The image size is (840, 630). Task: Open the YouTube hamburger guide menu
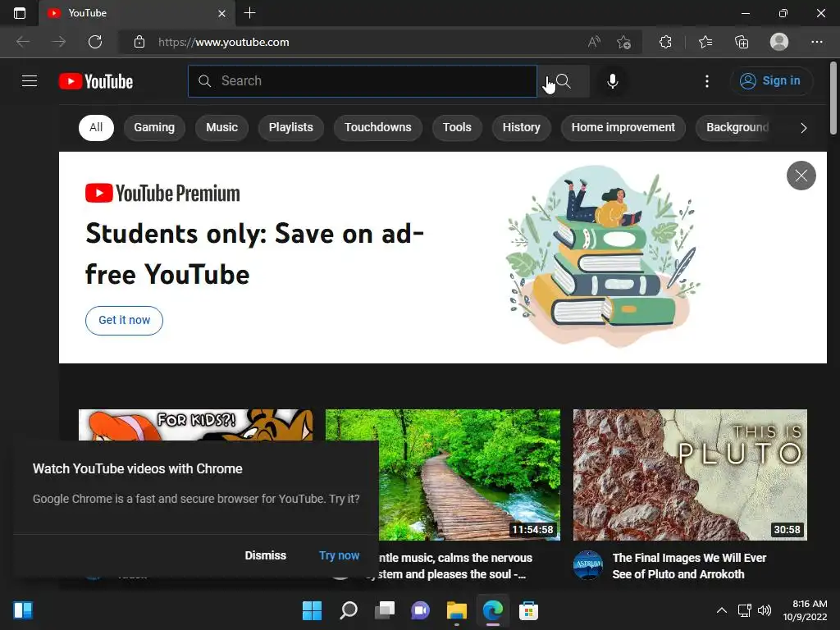[30, 81]
